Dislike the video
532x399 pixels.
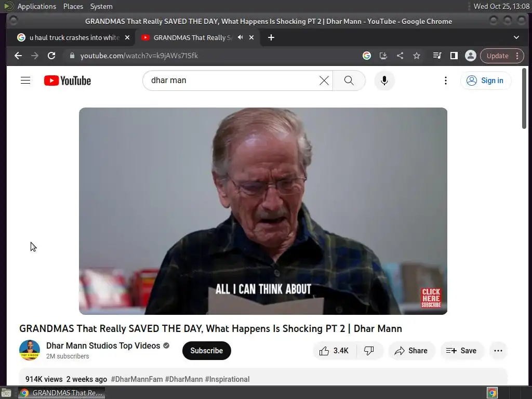click(369, 351)
